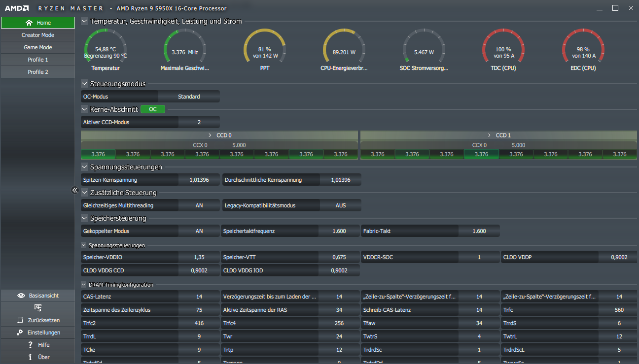Viewport: 639px width, 364px height.
Task: Click the CCD 0 CCX 0 value 5.000
Action: pyautogui.click(x=239, y=145)
